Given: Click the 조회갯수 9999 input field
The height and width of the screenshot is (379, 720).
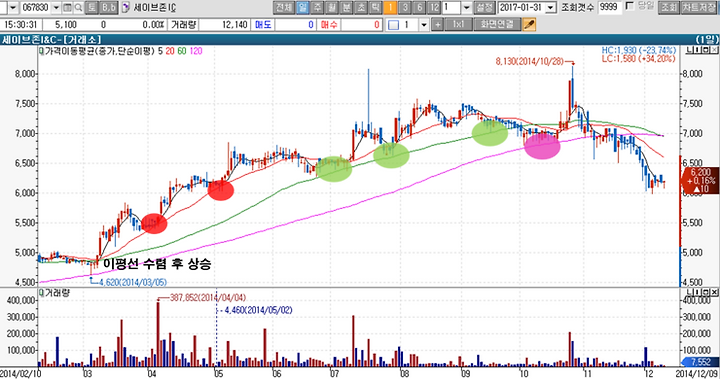Looking at the screenshot, I should 611,7.
